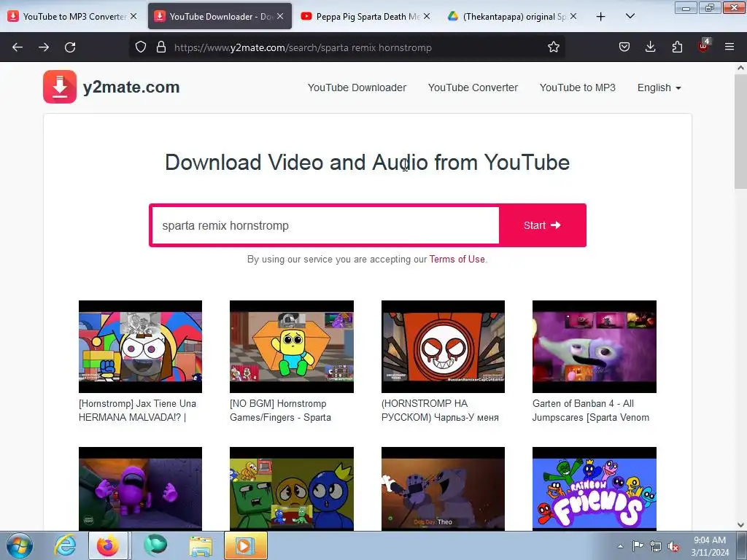Open tracking protection shield icon
The image size is (747, 560).
pos(141,47)
